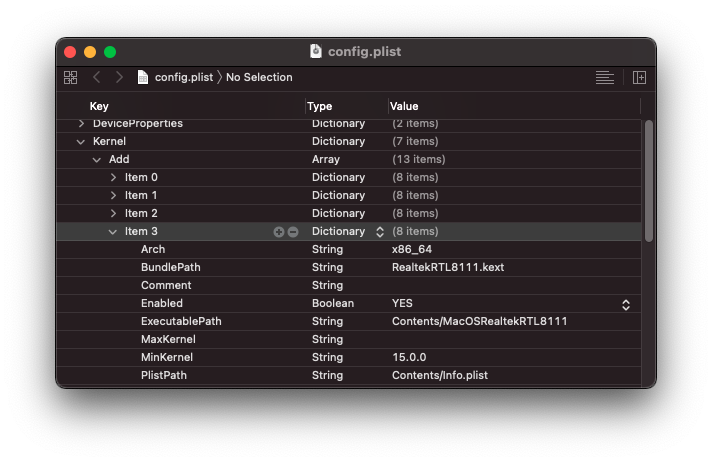The image size is (712, 462).
Task: Click the vertical scrollbar thumb
Action: click(648, 180)
